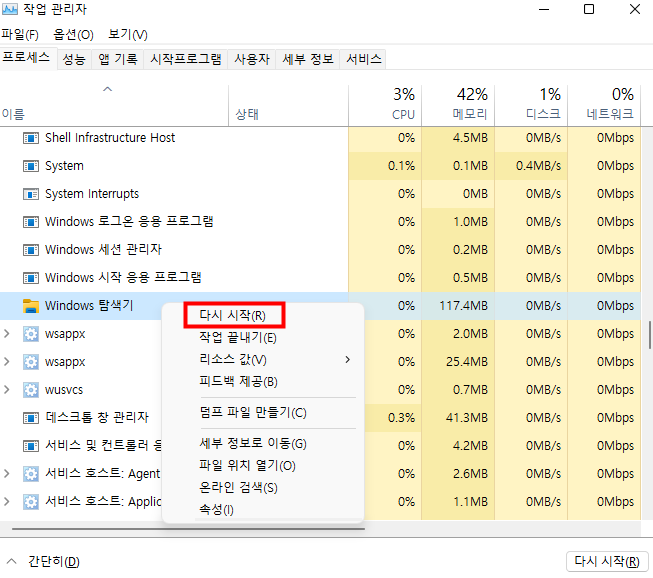Expand the wsappx row using 2.0MB
Image resolution: width=653 pixels, height=578 pixels.
click(x=7, y=334)
